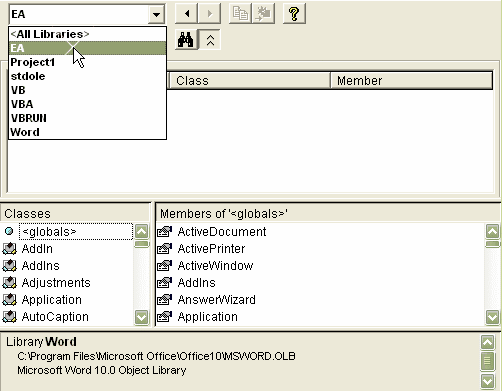Collapse the library dropdown arrow
Viewport: 502px width, 391px height.
[x=156, y=14]
